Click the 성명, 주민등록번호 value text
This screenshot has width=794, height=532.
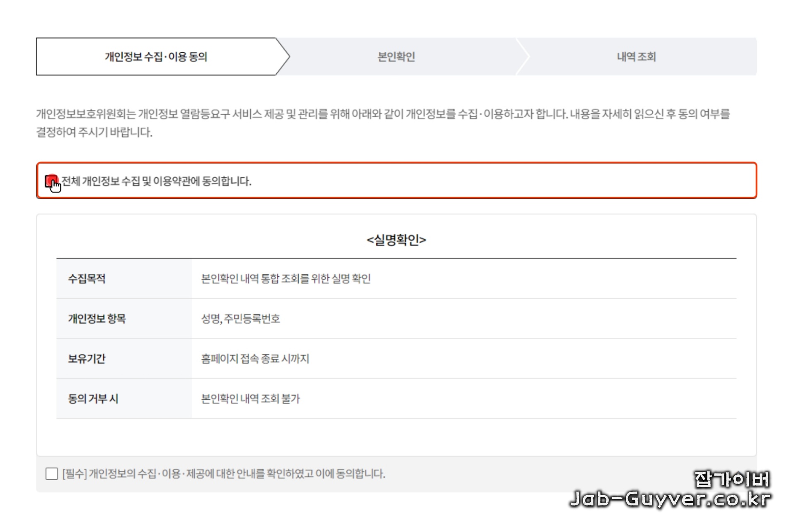(240, 319)
